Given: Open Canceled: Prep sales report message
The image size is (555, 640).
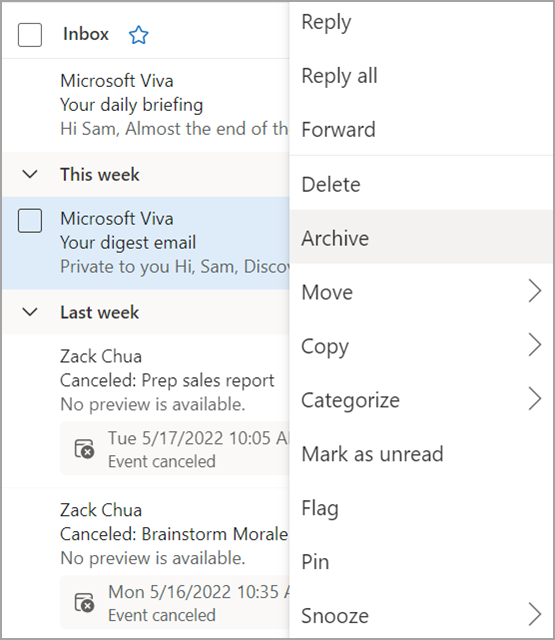Looking at the screenshot, I should pos(146,411).
